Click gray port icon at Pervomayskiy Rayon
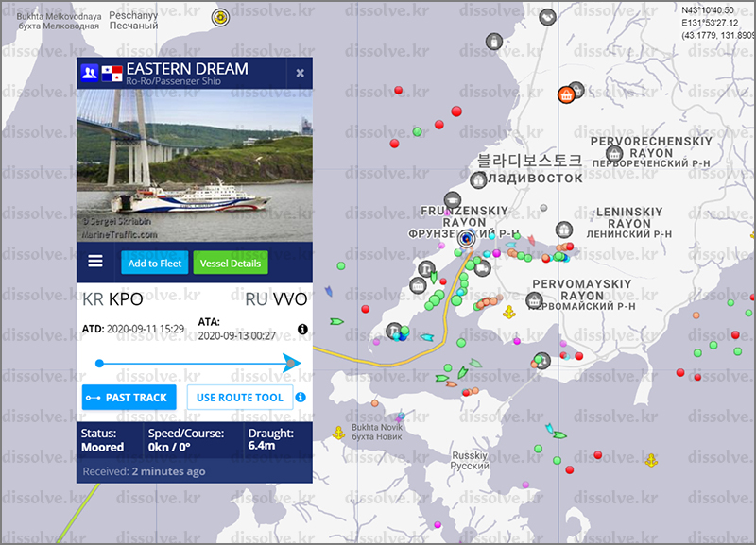The image size is (756, 545). pyautogui.click(x=534, y=300)
